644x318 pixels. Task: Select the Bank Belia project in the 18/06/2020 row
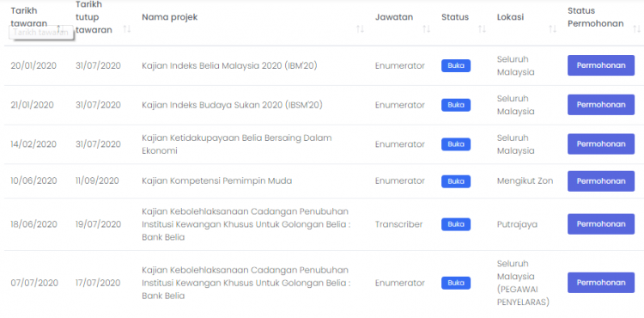pyautogui.click(x=246, y=224)
